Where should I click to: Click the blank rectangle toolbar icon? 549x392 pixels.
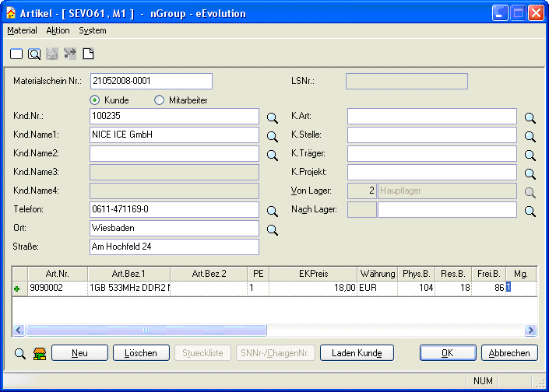click(16, 54)
